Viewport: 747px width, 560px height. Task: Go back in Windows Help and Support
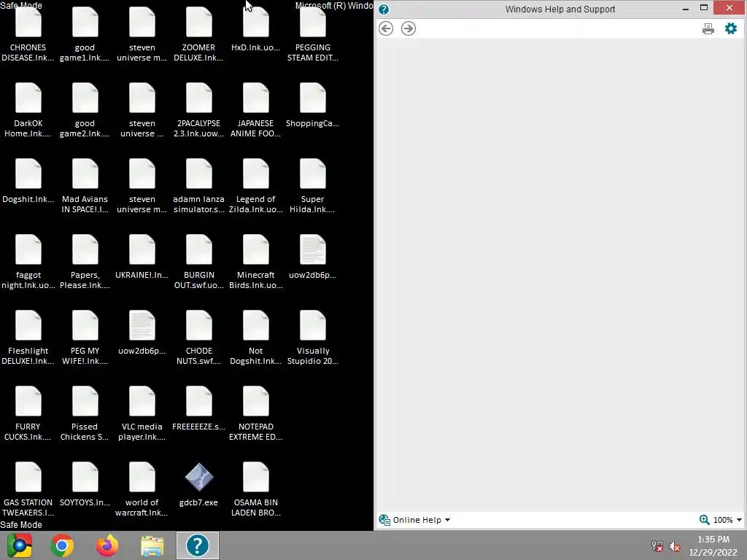pyautogui.click(x=386, y=28)
